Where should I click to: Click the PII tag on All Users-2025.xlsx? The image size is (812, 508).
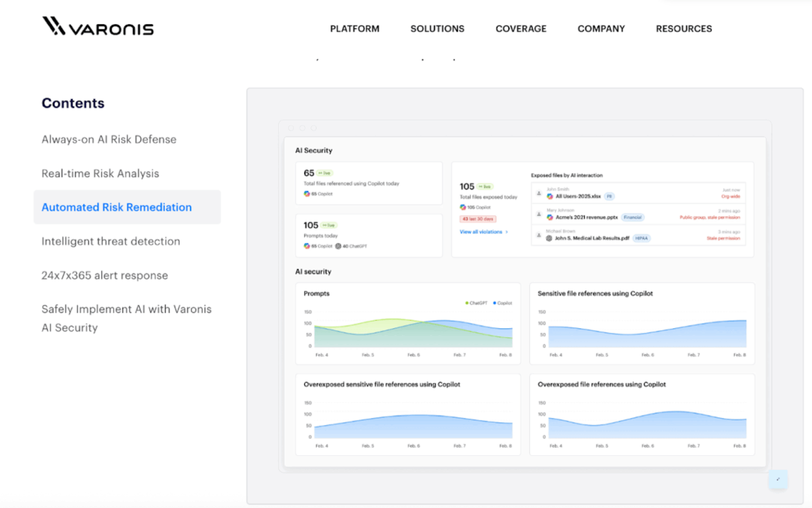(609, 196)
